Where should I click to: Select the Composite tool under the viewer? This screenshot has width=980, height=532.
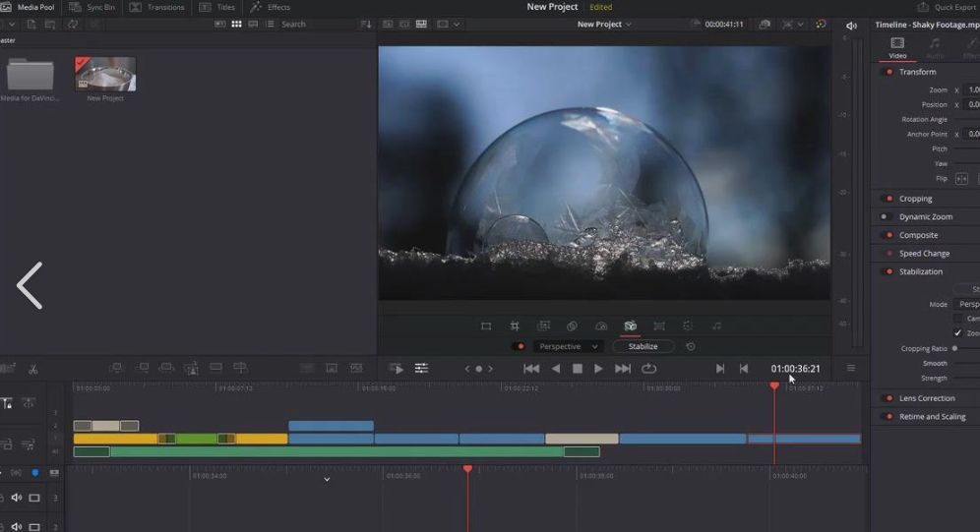click(572, 325)
